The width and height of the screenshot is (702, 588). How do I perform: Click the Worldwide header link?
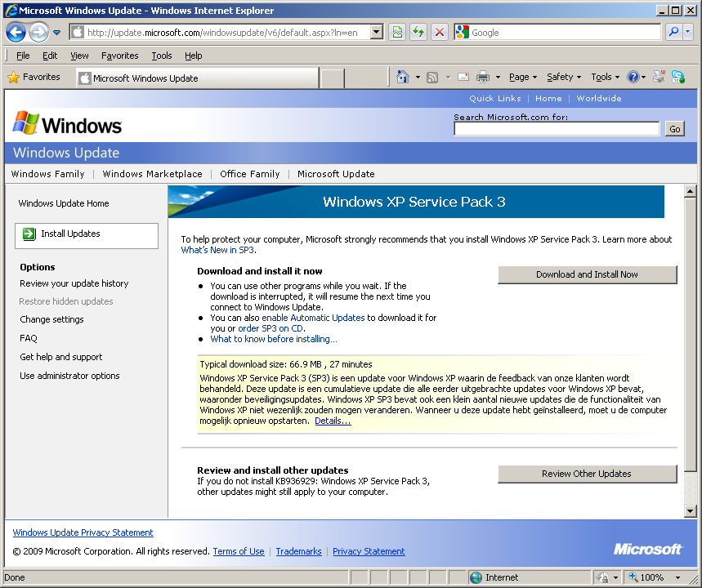pos(598,99)
